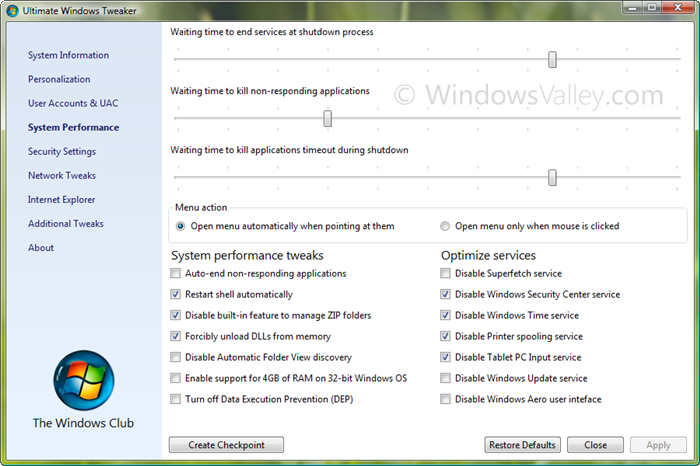The width and height of the screenshot is (700, 466).
Task: Uncheck Disable Printer spooling service
Action: 445,336
